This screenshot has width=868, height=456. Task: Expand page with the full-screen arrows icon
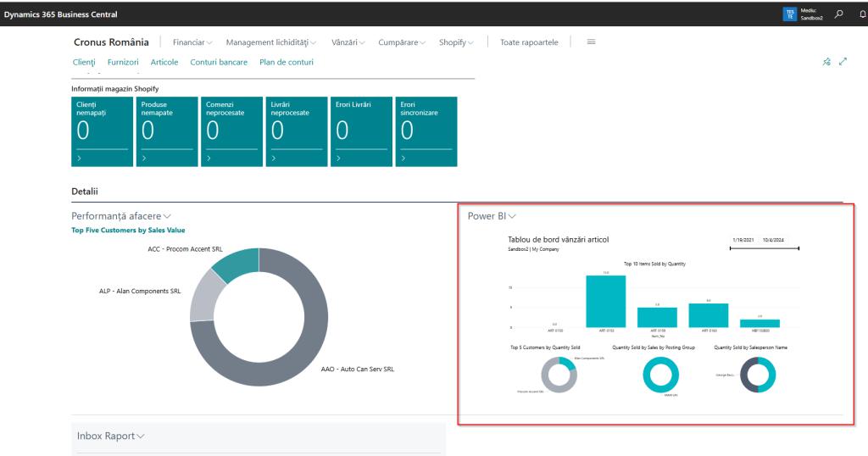click(x=843, y=62)
